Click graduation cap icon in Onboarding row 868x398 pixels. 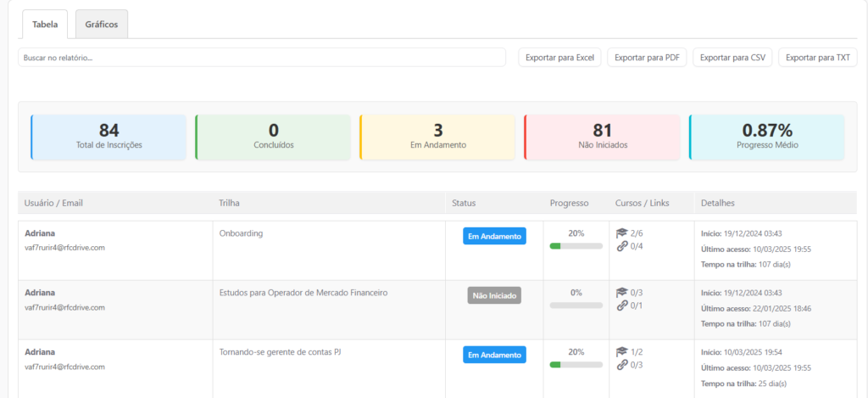click(621, 233)
